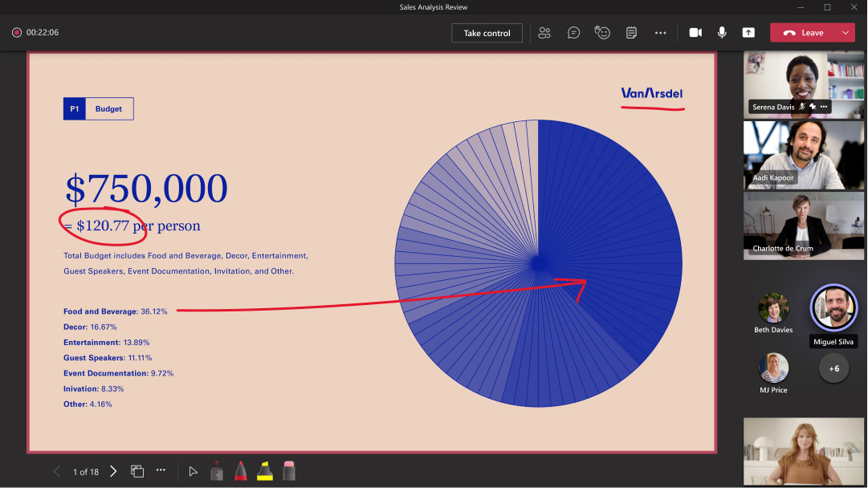The image size is (868, 488).
Task: Open the meeting chat icon
Action: coord(573,33)
